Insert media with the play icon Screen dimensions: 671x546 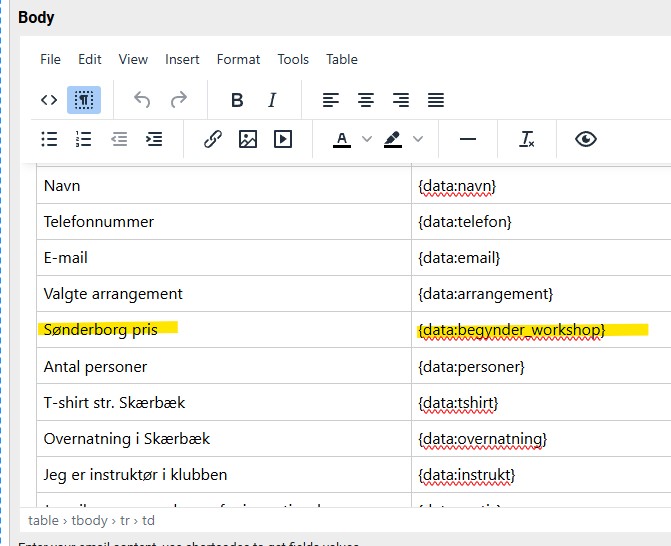(283, 140)
